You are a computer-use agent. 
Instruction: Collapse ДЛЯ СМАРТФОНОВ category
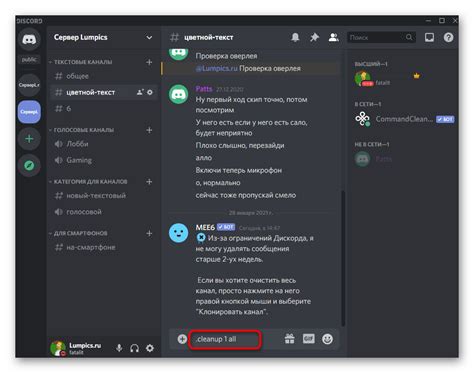79,233
